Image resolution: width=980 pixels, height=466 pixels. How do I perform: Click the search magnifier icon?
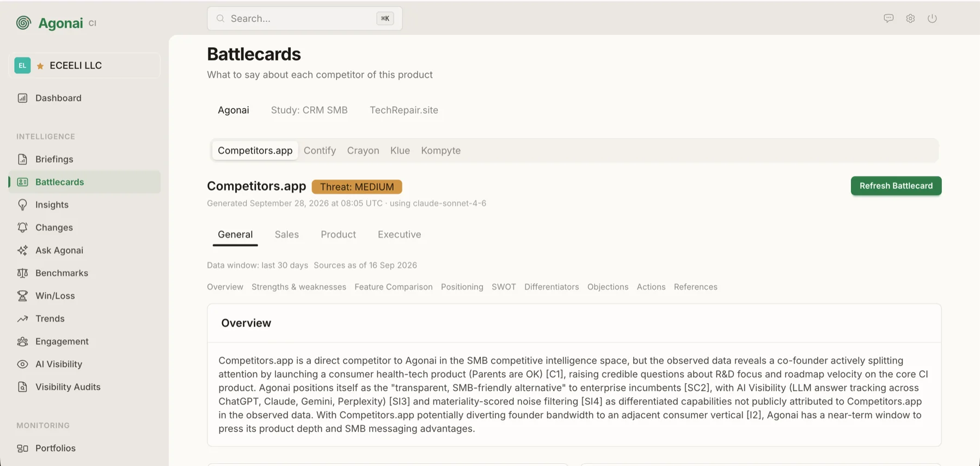pos(220,19)
